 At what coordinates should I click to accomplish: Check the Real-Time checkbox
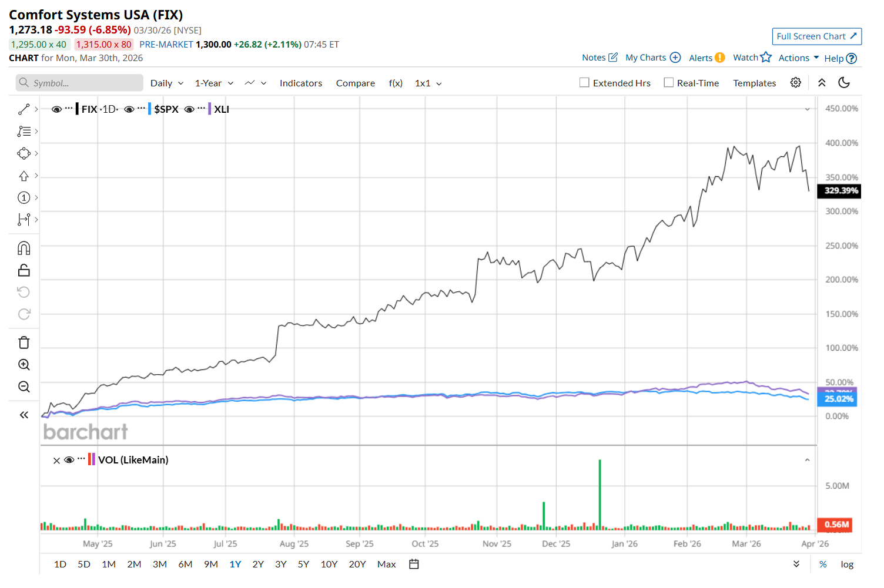point(668,83)
